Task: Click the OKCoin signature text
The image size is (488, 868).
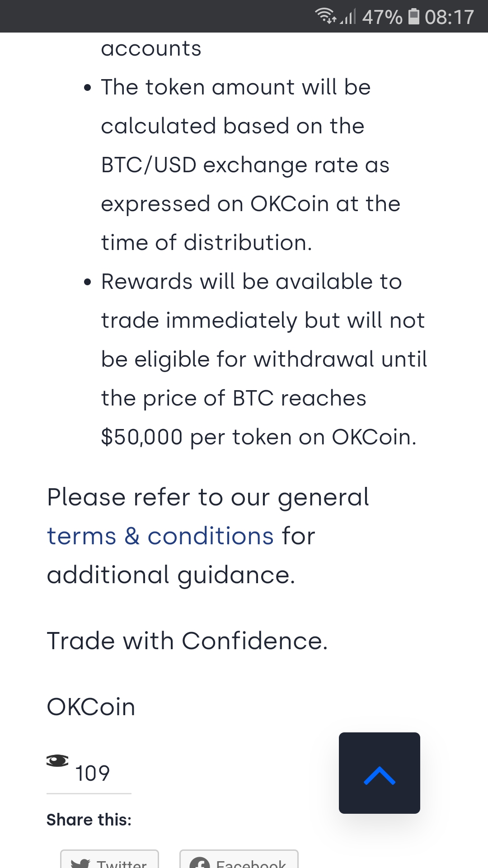Action: 91,707
